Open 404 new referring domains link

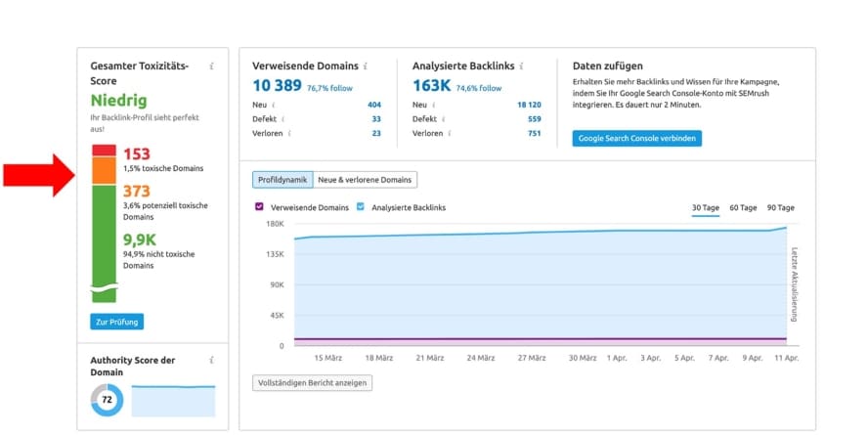point(374,105)
